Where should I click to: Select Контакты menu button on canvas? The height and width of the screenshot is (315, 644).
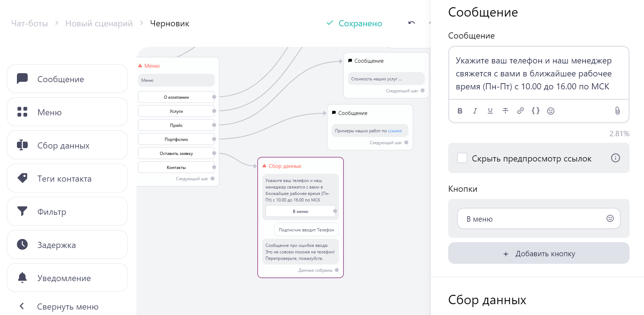point(176,167)
